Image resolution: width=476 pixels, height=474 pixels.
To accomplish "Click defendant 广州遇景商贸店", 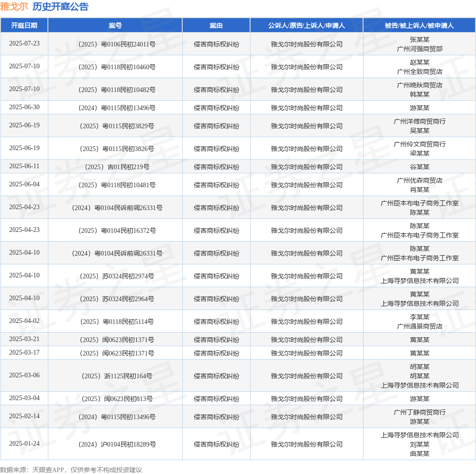I will click(x=420, y=326).
